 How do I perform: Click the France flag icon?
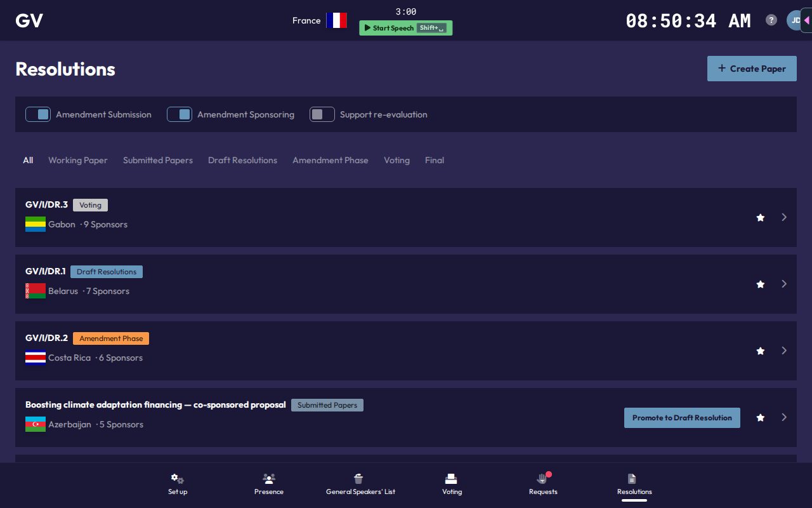click(337, 20)
